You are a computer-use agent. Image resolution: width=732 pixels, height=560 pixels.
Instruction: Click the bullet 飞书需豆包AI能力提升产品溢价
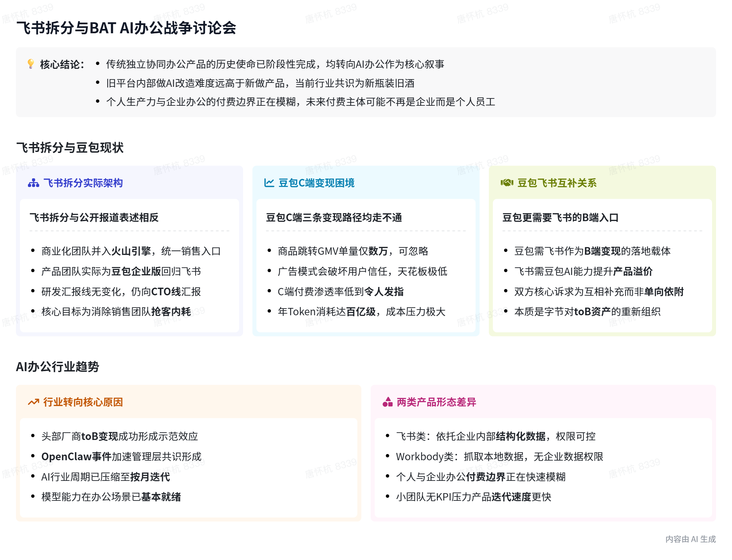[x=584, y=271]
